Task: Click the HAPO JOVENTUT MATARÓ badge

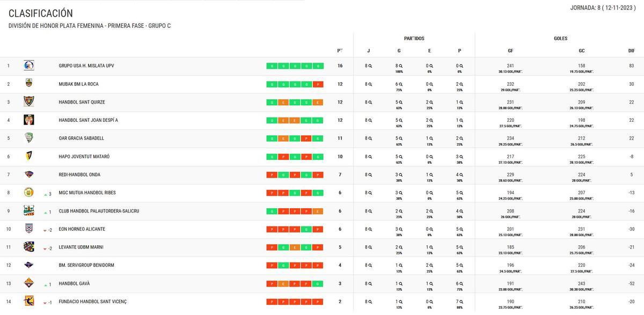Action: pos(28,156)
